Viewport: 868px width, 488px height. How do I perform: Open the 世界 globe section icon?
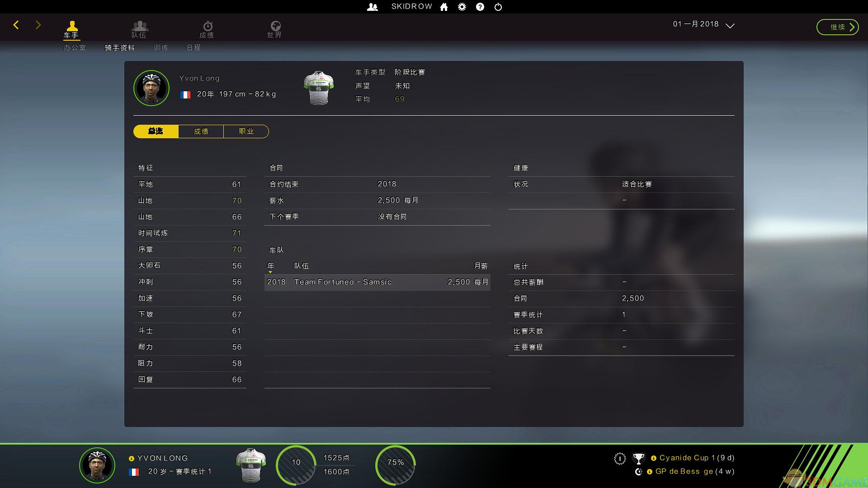coord(275,29)
